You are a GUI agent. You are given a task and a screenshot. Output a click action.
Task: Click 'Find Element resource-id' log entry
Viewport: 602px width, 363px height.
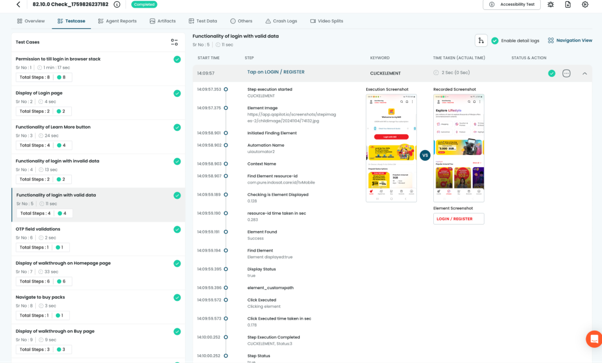coord(272,176)
